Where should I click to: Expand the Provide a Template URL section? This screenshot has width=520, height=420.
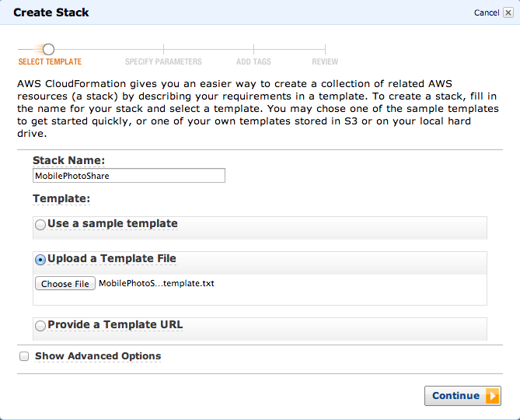coord(260,329)
